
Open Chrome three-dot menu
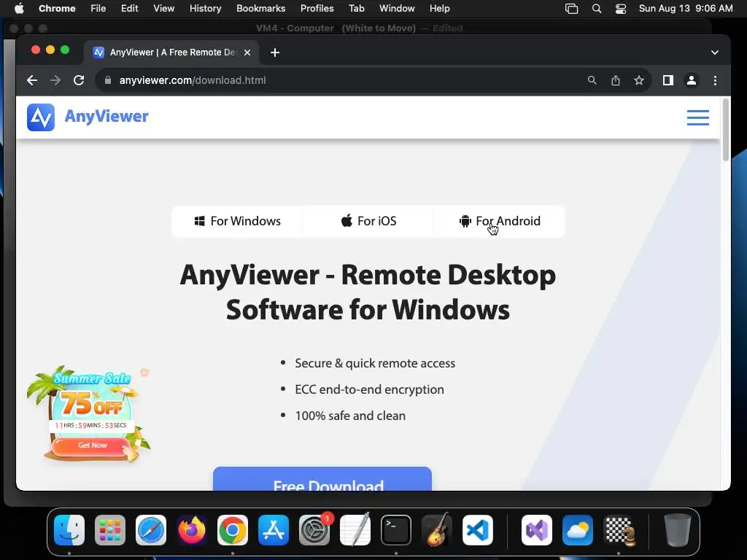click(715, 80)
